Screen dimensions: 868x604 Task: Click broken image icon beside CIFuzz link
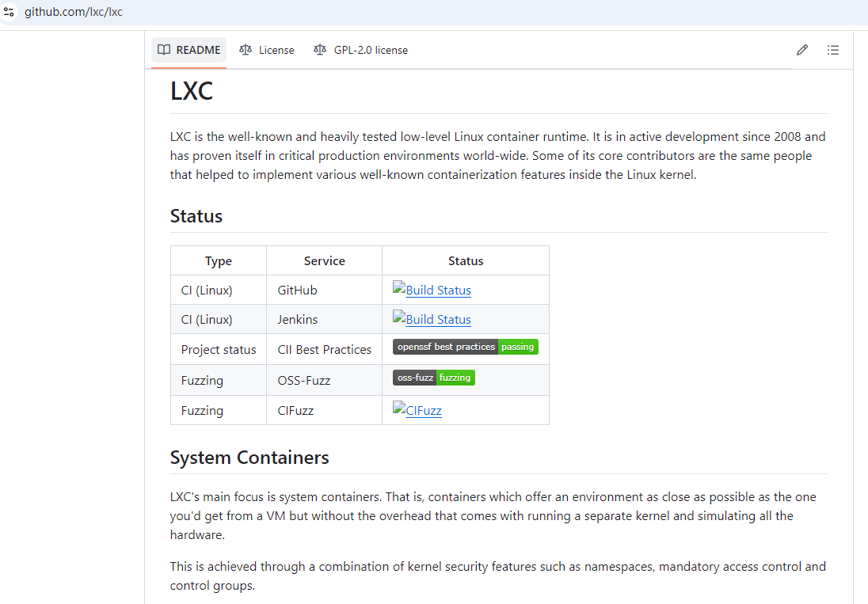(399, 409)
